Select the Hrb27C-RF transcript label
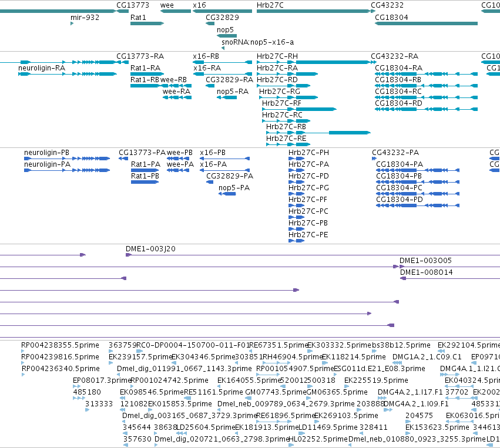Viewport: 500px width, 448px height. [x=281, y=103]
